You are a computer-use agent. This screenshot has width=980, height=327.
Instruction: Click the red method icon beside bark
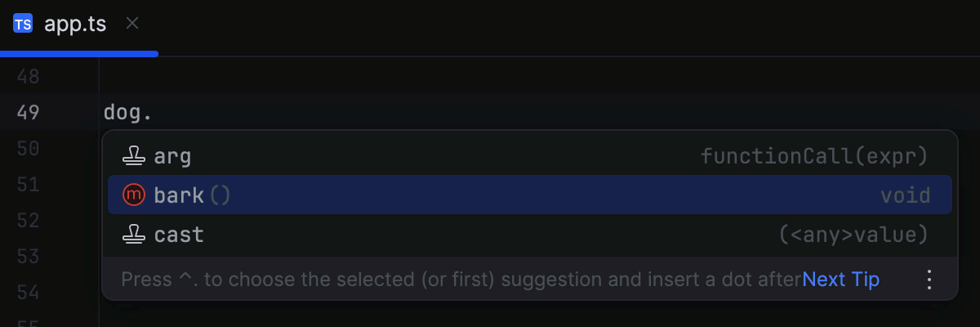coord(133,195)
